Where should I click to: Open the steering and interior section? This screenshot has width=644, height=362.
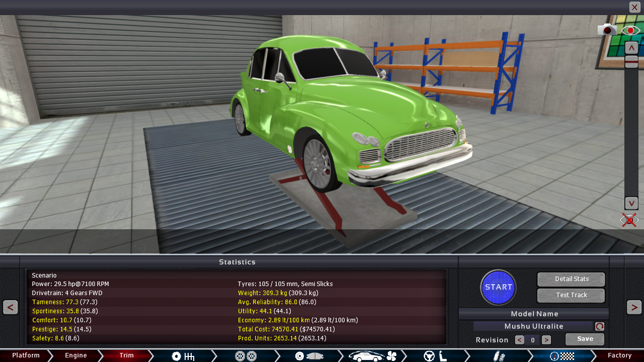[435, 356]
